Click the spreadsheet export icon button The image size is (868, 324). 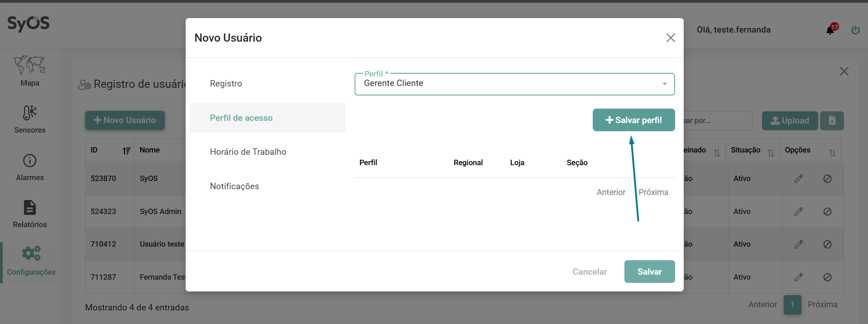tap(832, 121)
